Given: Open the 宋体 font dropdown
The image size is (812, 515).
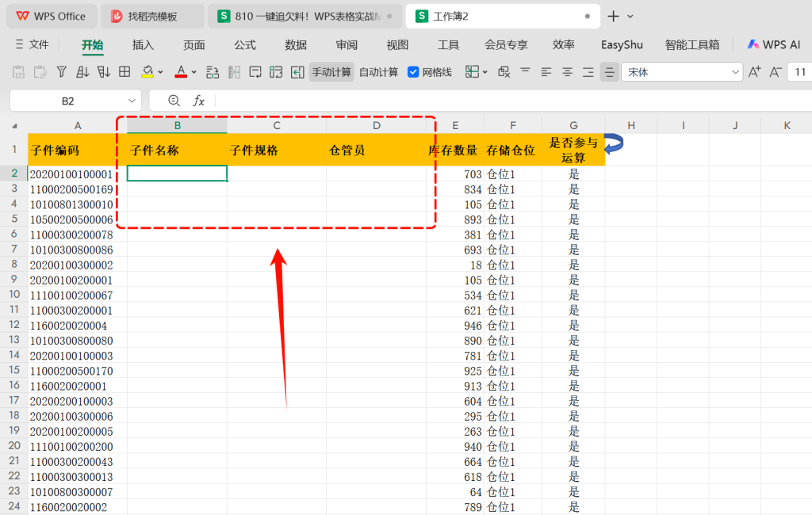Looking at the screenshot, I should [735, 72].
